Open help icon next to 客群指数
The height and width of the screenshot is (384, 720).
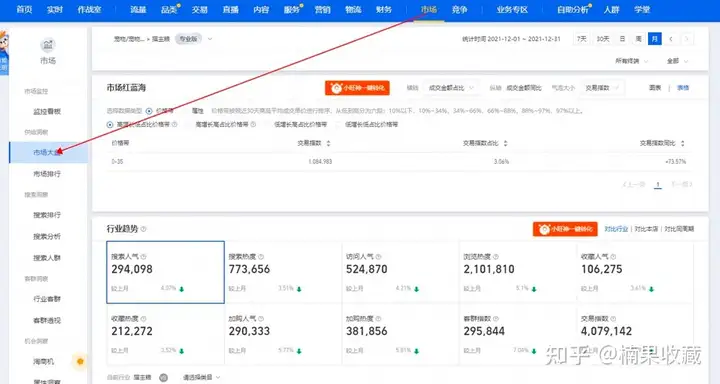pyautogui.click(x=496, y=319)
